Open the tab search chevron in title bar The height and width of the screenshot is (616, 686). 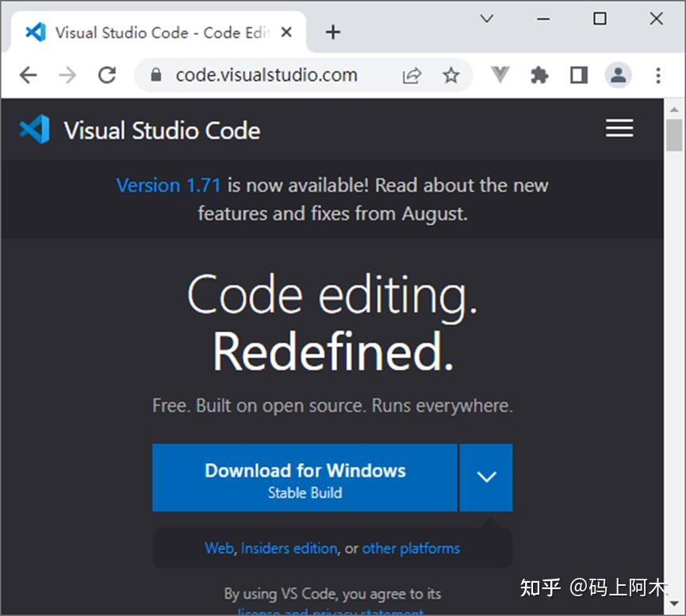[x=486, y=18]
